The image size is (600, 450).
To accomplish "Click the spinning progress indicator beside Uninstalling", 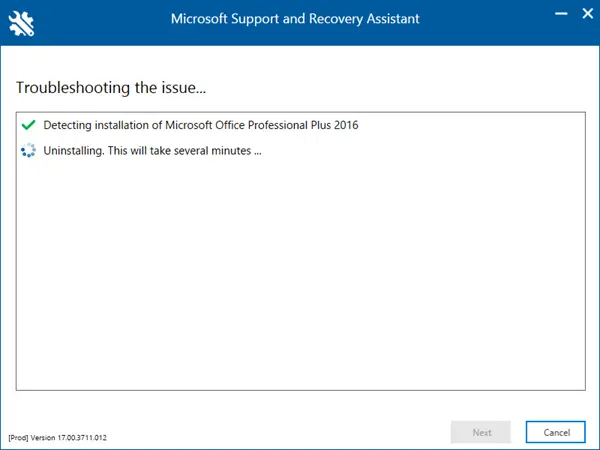I will pyautogui.click(x=28, y=150).
